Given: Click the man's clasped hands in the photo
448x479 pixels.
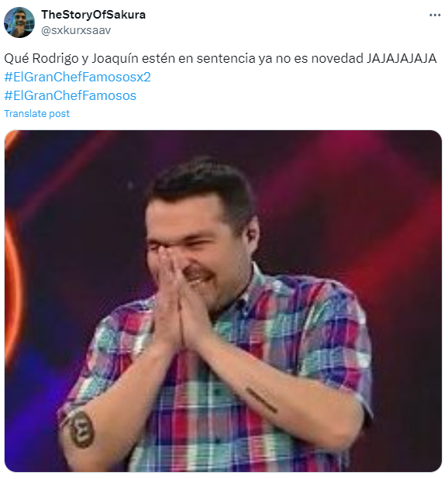Looking at the screenshot, I should [x=178, y=299].
